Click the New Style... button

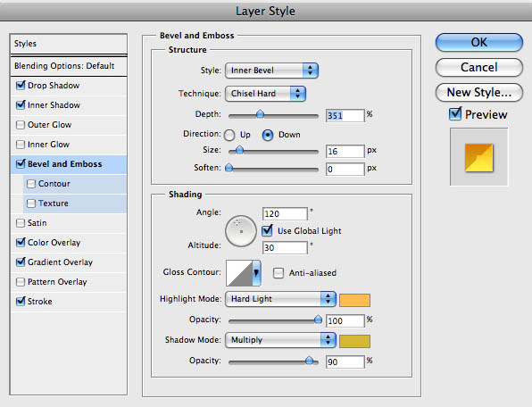479,92
